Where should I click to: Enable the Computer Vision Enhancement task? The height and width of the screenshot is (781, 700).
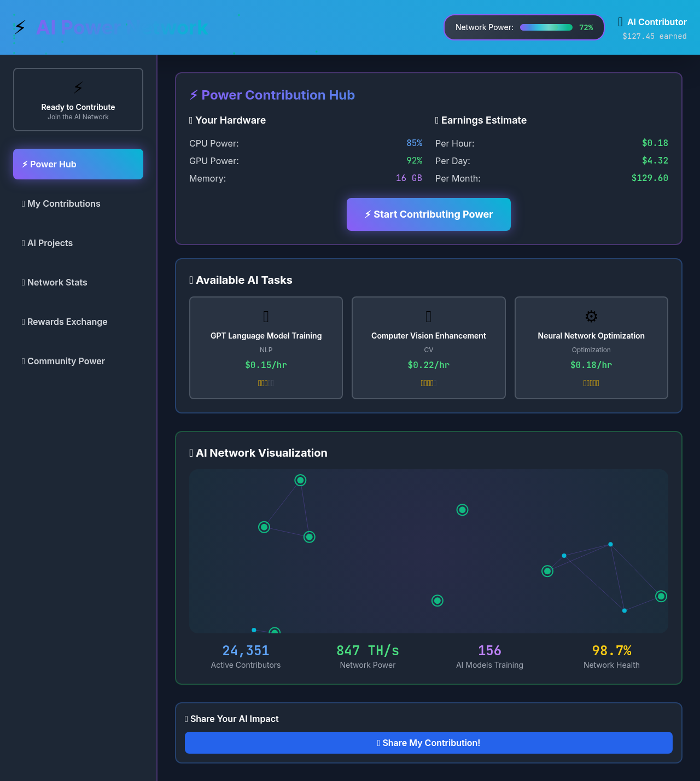coord(428,348)
